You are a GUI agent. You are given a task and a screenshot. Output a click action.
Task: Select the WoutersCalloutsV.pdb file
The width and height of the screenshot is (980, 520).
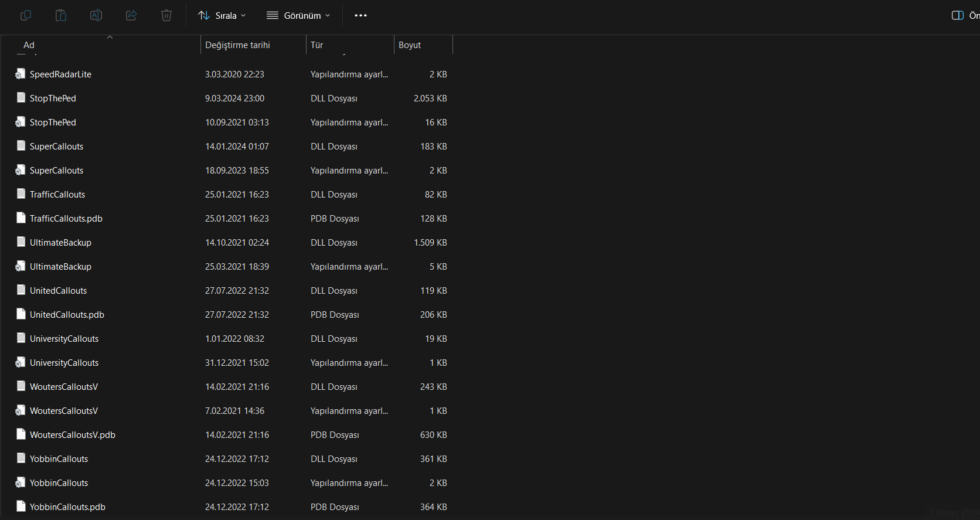73,435
